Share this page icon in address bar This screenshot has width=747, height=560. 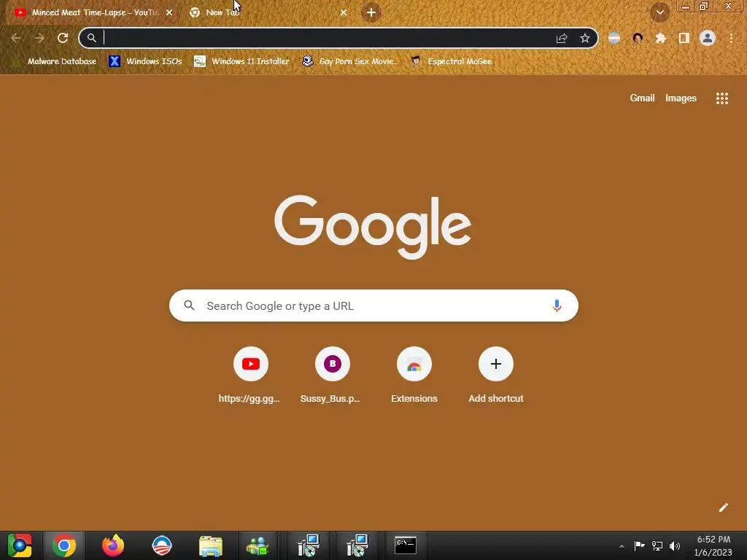(x=562, y=38)
